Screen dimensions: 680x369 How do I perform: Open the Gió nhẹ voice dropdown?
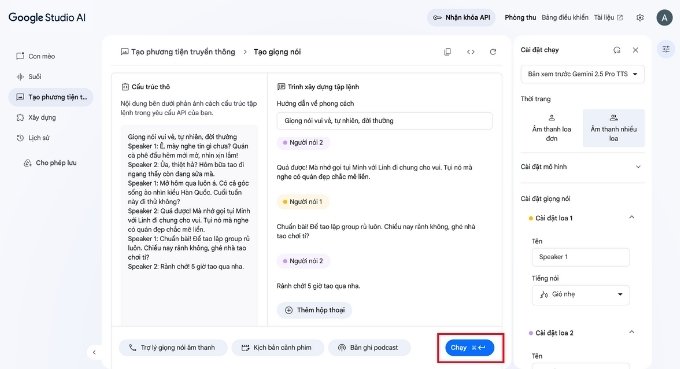coord(580,294)
